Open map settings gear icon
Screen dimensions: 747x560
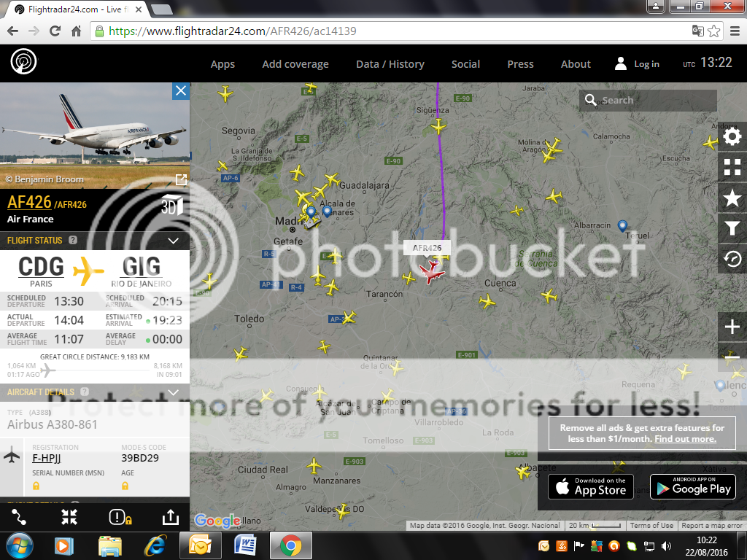[x=732, y=137]
